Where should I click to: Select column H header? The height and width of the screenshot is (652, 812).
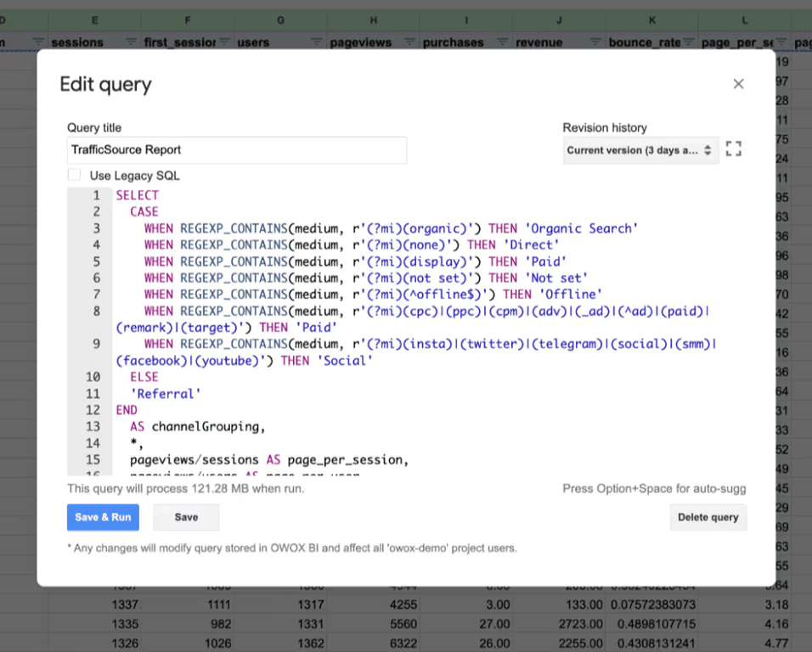pos(374,20)
